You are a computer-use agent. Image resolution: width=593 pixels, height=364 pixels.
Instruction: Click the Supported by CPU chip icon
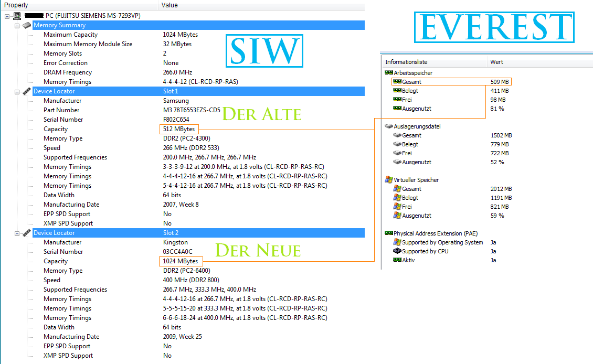397,251
